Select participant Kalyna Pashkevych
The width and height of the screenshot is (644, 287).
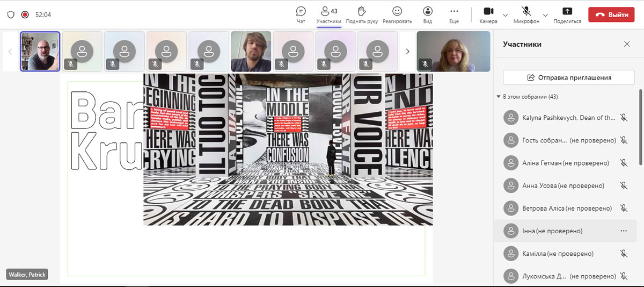566,118
